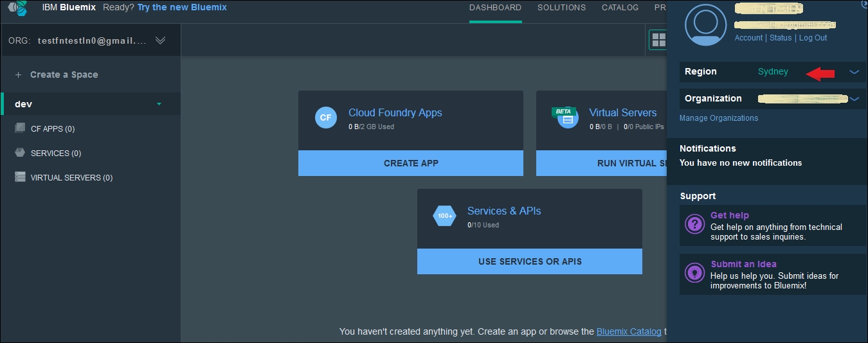Click the Get help heading link

730,215
